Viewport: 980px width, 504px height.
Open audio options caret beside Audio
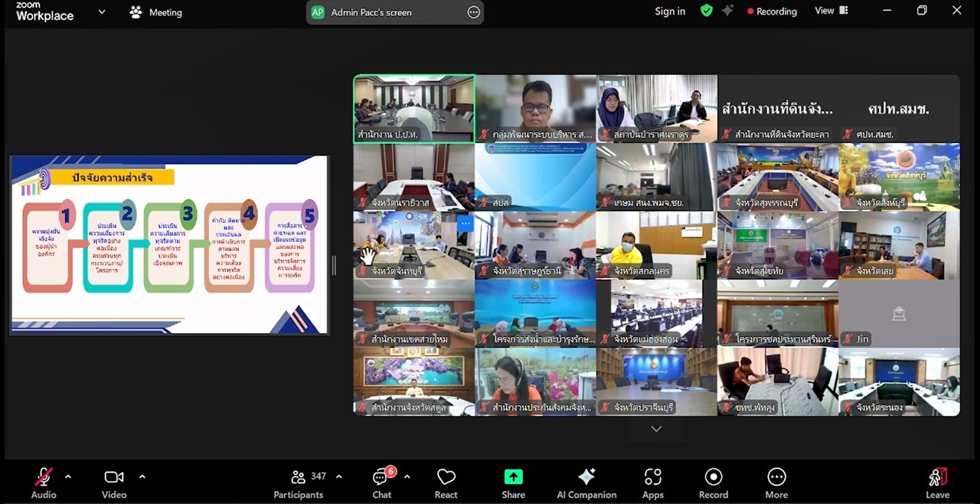[x=68, y=477]
